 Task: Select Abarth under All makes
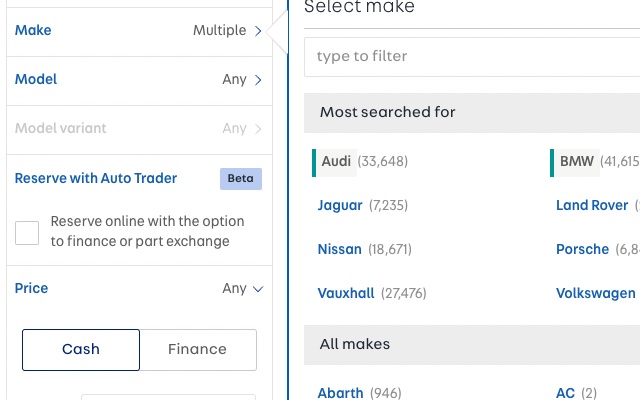click(x=340, y=393)
